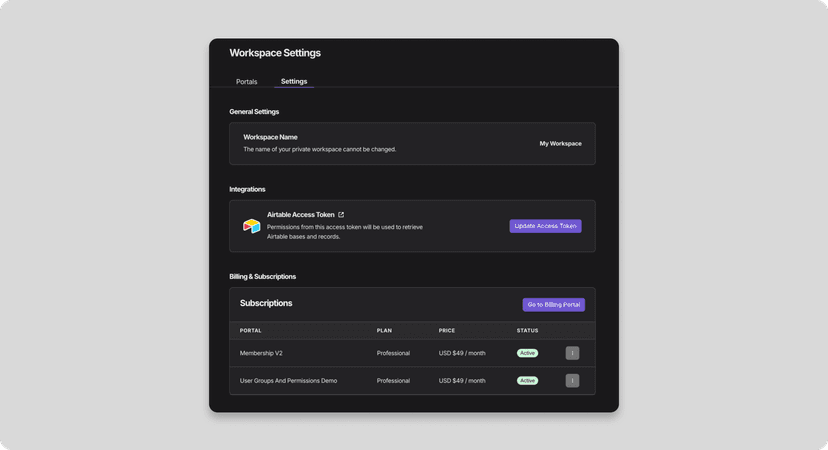Switch to the Portals tab
Screen dimensions: 828x450
[246, 82]
